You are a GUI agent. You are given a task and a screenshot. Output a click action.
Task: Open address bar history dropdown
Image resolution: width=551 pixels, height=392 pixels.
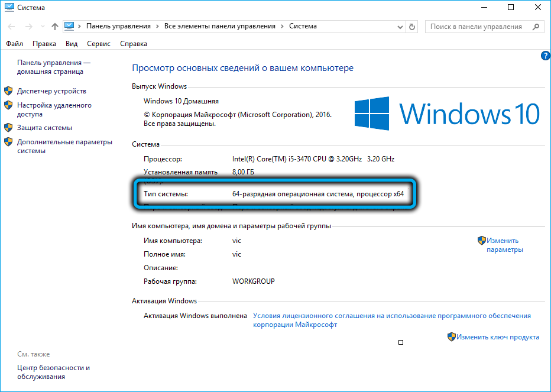(400, 27)
